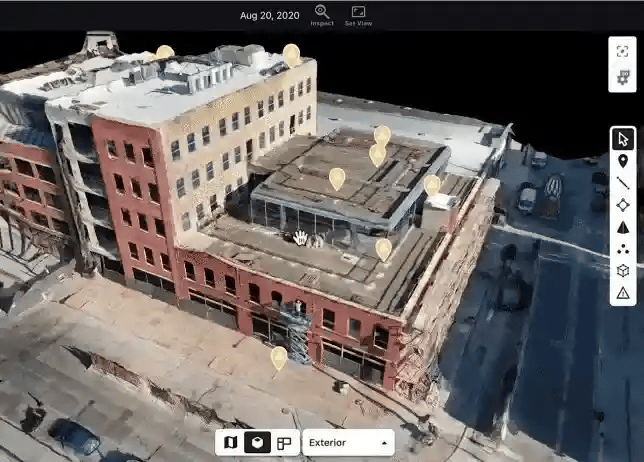Switch to 2D map view
The height and width of the screenshot is (462, 644).
[x=231, y=442]
